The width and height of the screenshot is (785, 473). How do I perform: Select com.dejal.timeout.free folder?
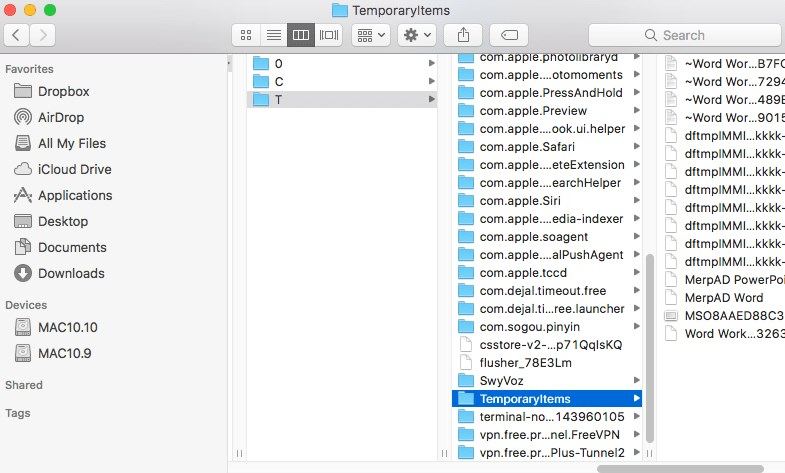coord(547,291)
